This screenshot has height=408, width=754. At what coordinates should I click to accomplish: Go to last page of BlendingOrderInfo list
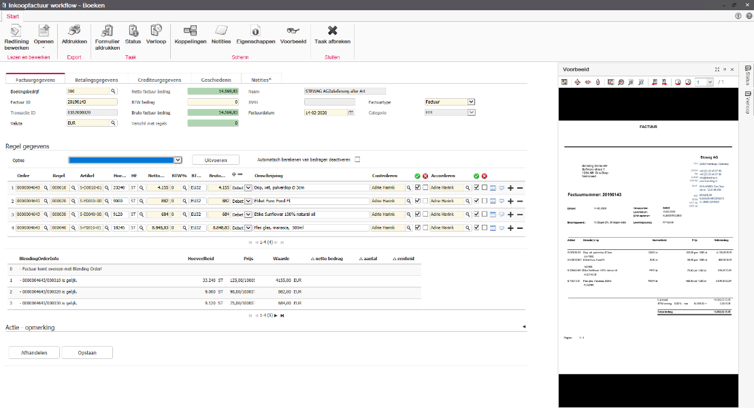pyautogui.click(x=282, y=316)
